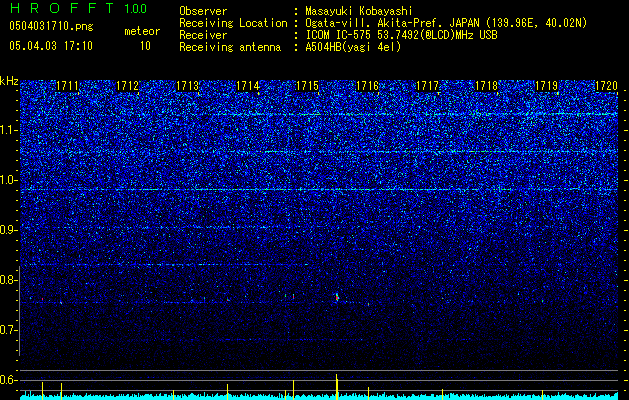
Task: Click the Receiving Location label
Action: coord(233,23)
